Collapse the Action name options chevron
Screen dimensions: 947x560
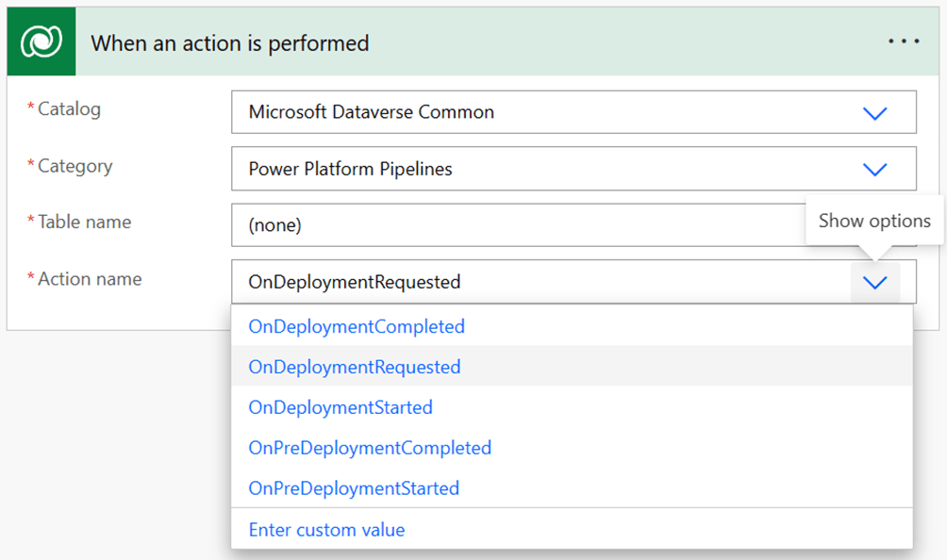tap(874, 282)
